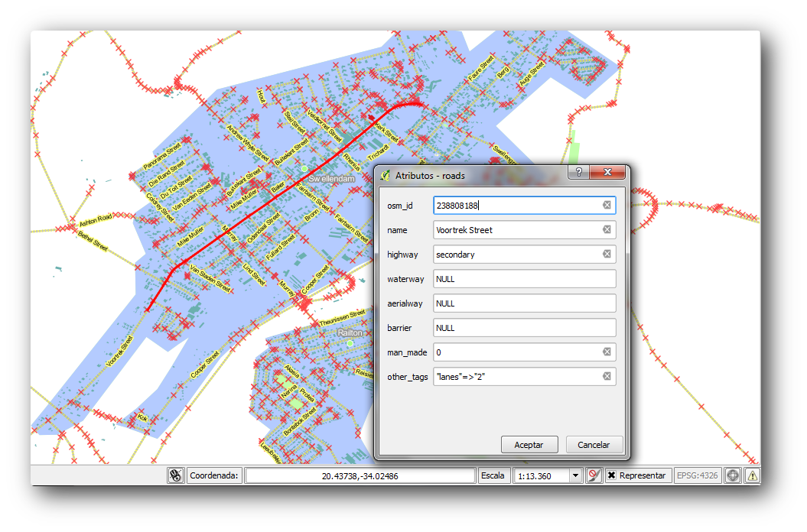The image size is (807, 532).
Task: Clear the osm_id field value
Action: point(607,206)
